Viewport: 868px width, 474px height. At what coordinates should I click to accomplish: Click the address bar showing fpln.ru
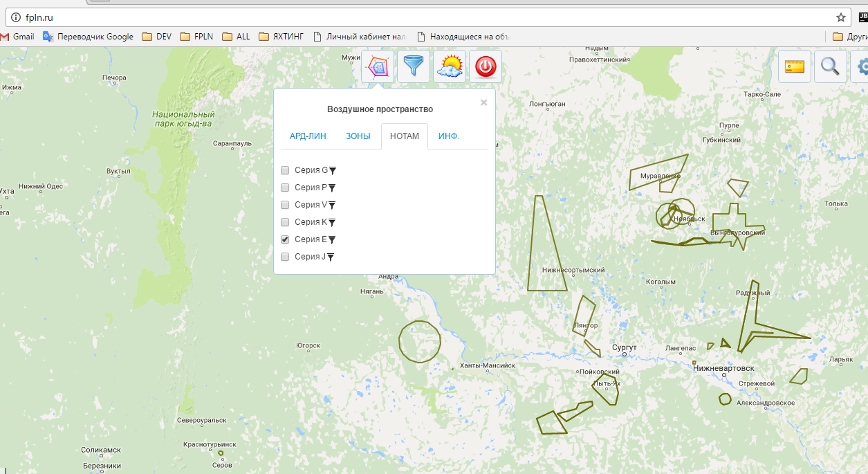[x=415, y=17]
